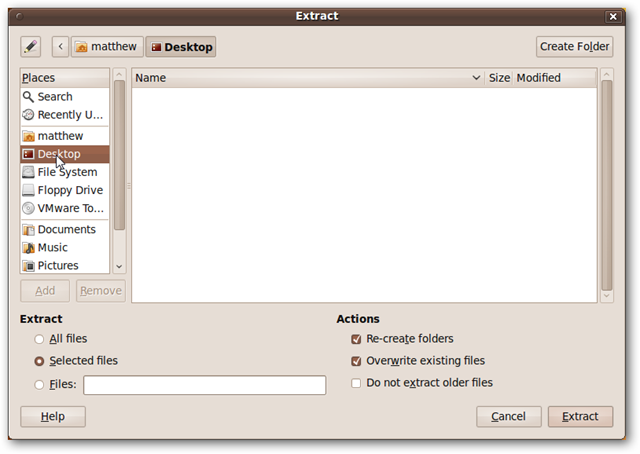This screenshot has height=454, width=640.
Task: Open Music bookmark in Places
Action: point(65,247)
